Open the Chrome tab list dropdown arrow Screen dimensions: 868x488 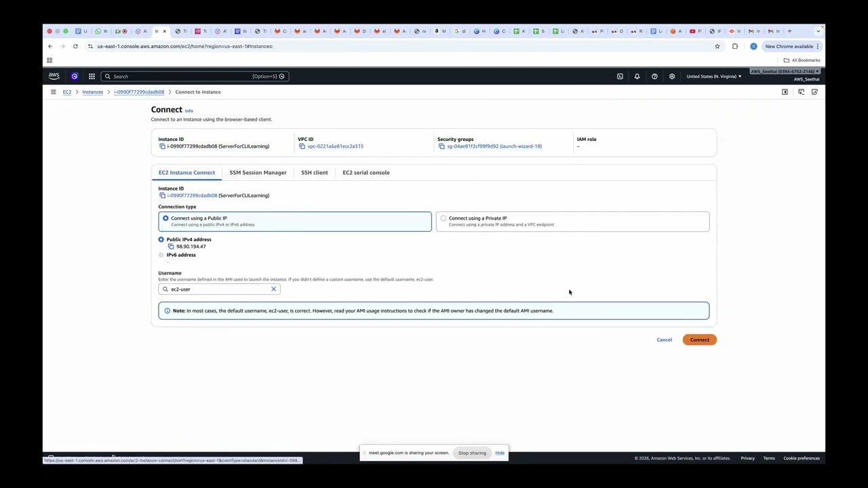(x=818, y=31)
